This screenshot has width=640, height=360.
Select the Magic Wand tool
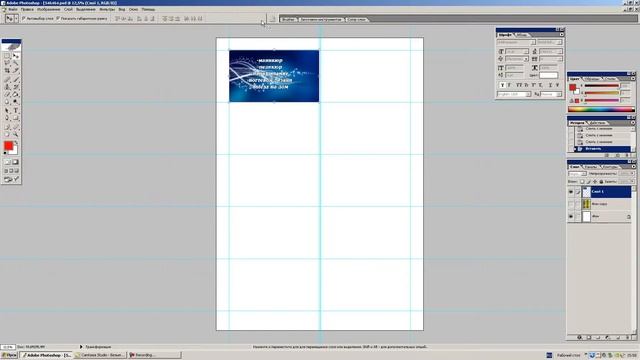tap(16, 63)
